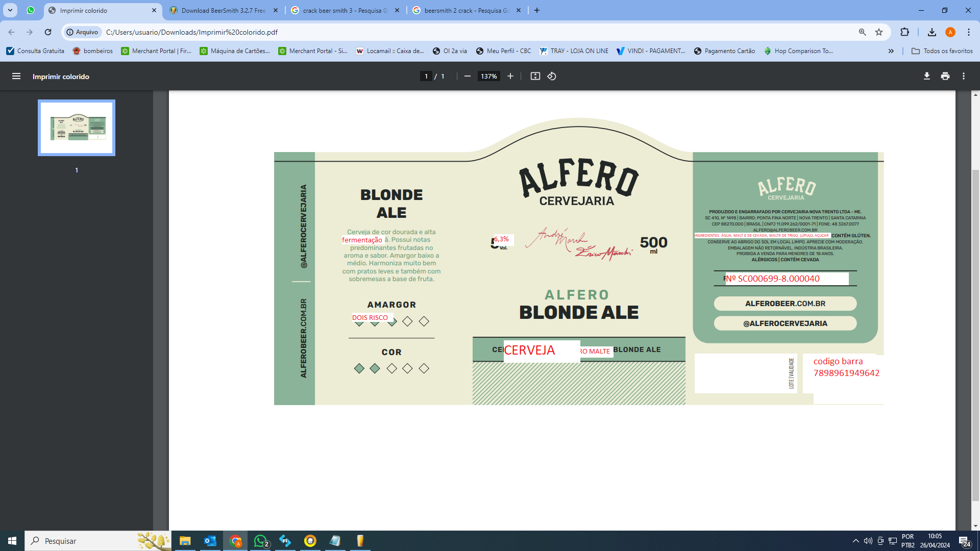This screenshot has height=551, width=980.
Task: Print the PDF document
Action: 945,76
